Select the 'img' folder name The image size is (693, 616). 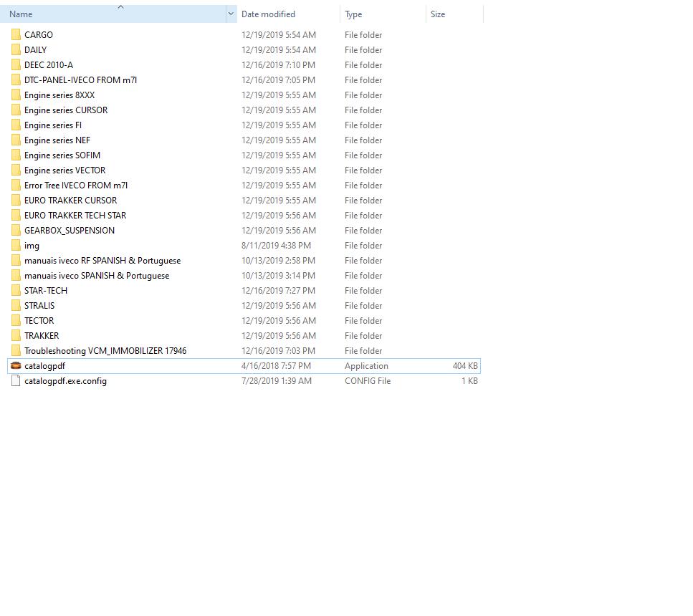[x=32, y=245]
